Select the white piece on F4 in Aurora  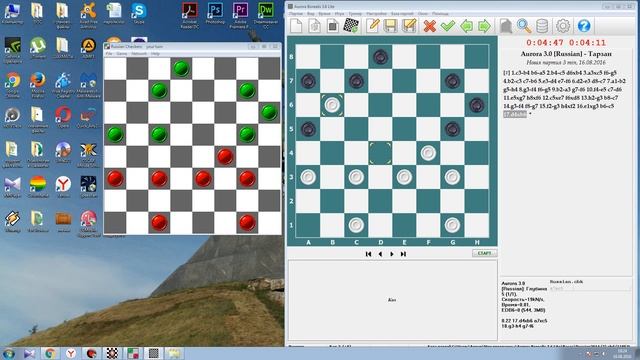pos(428,153)
